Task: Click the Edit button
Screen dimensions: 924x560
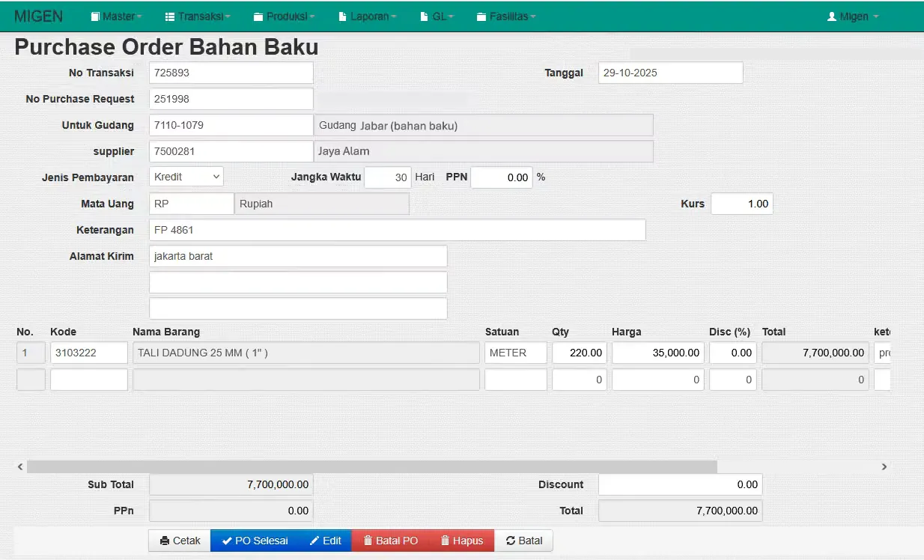Action: coord(325,541)
